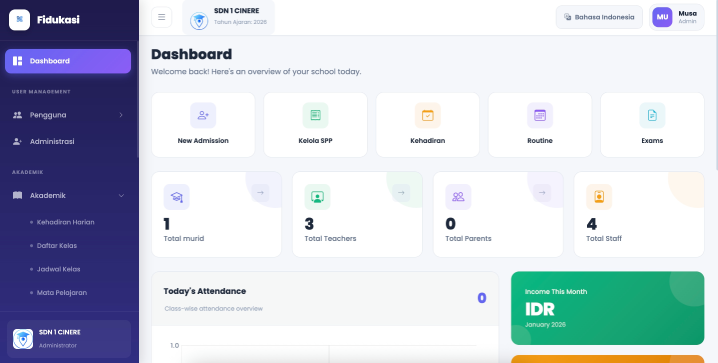Click the Today's Attendance count 0

coord(482,298)
